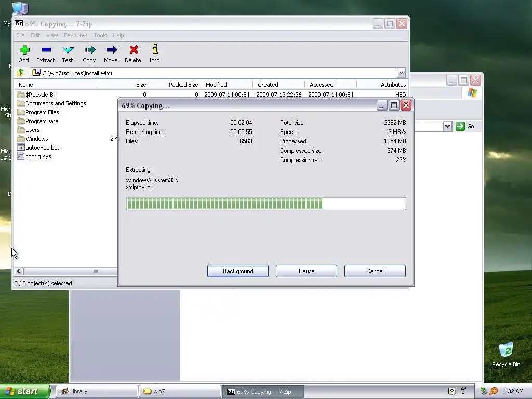532x399 pixels.
Task: Select the ProgramData folder
Action: tap(37, 121)
